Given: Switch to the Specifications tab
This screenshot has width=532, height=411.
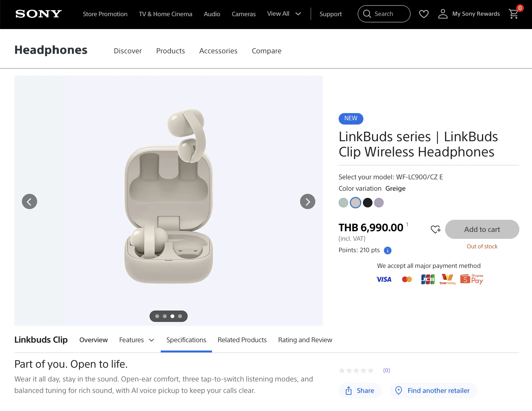Looking at the screenshot, I should (186, 340).
